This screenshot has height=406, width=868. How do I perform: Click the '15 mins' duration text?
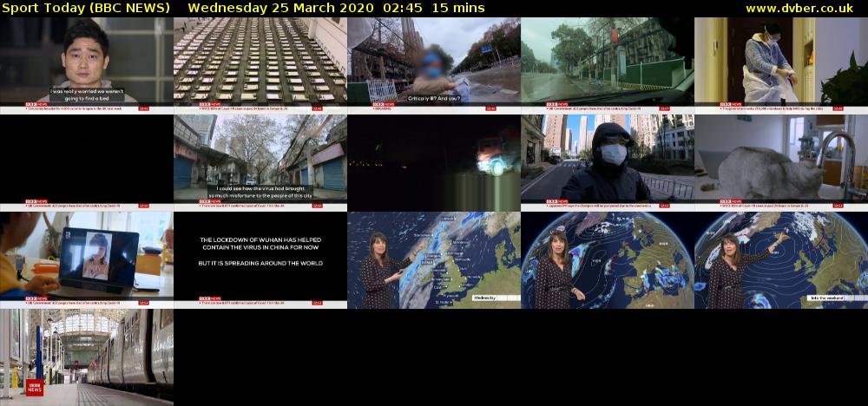[458, 9]
